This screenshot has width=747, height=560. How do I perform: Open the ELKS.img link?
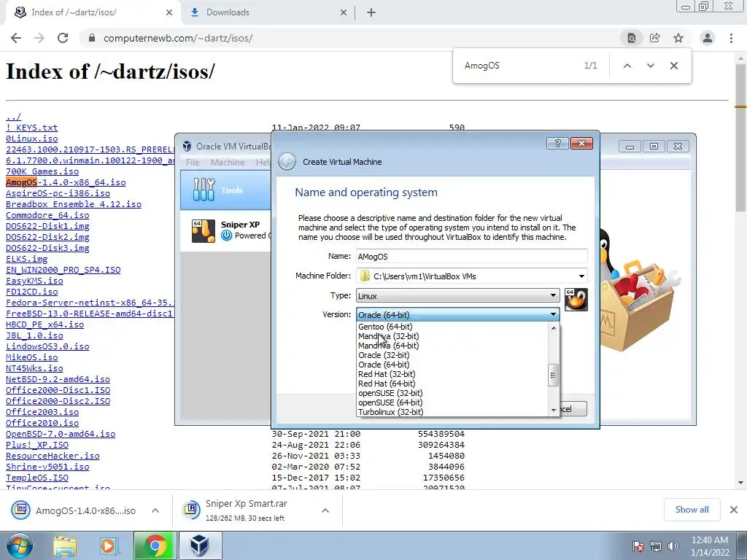[x=27, y=259]
